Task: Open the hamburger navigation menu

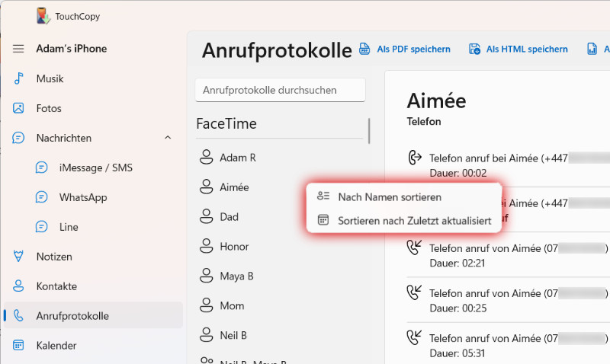Action: (x=18, y=49)
